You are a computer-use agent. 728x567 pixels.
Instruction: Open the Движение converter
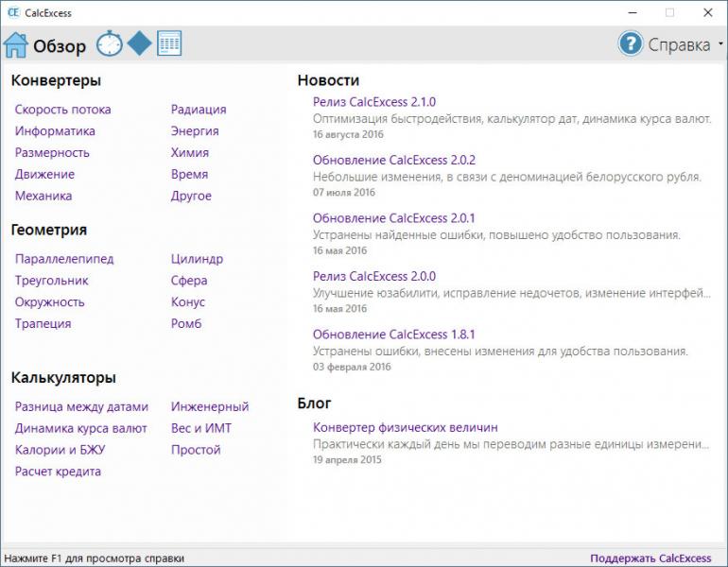click(44, 175)
